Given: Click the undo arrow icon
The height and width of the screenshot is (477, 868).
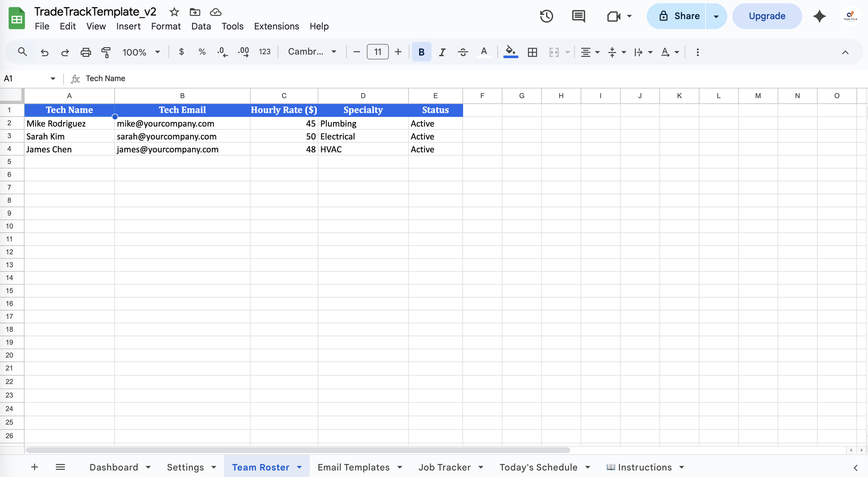Looking at the screenshot, I should [x=44, y=52].
